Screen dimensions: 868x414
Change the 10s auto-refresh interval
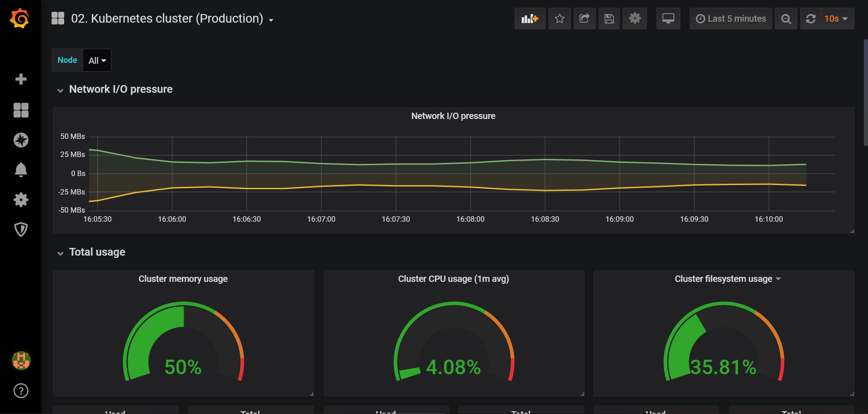(x=834, y=19)
